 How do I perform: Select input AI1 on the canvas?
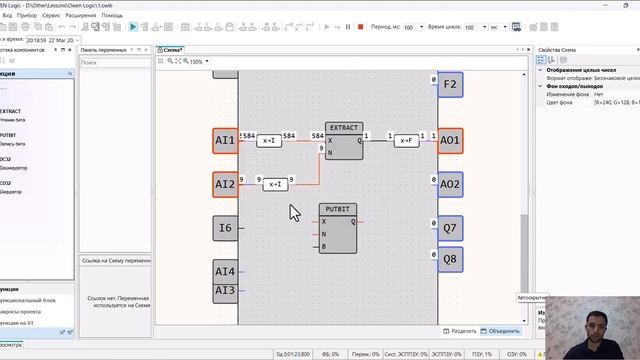(x=225, y=141)
